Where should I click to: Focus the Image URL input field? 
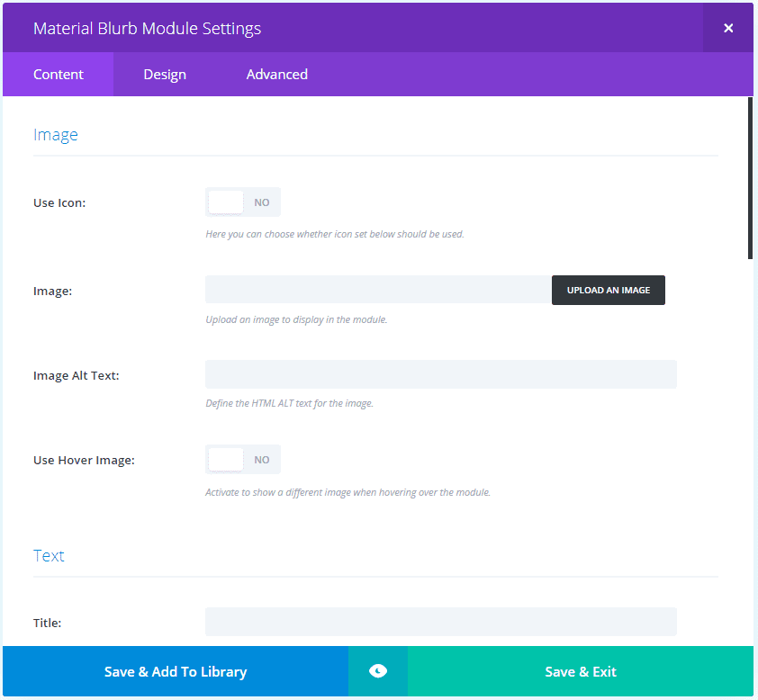coord(378,290)
